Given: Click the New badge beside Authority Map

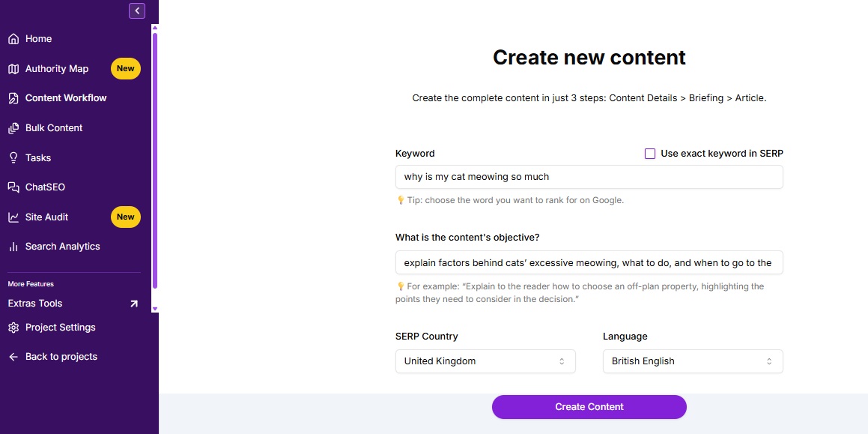Looking at the screenshot, I should pos(125,68).
